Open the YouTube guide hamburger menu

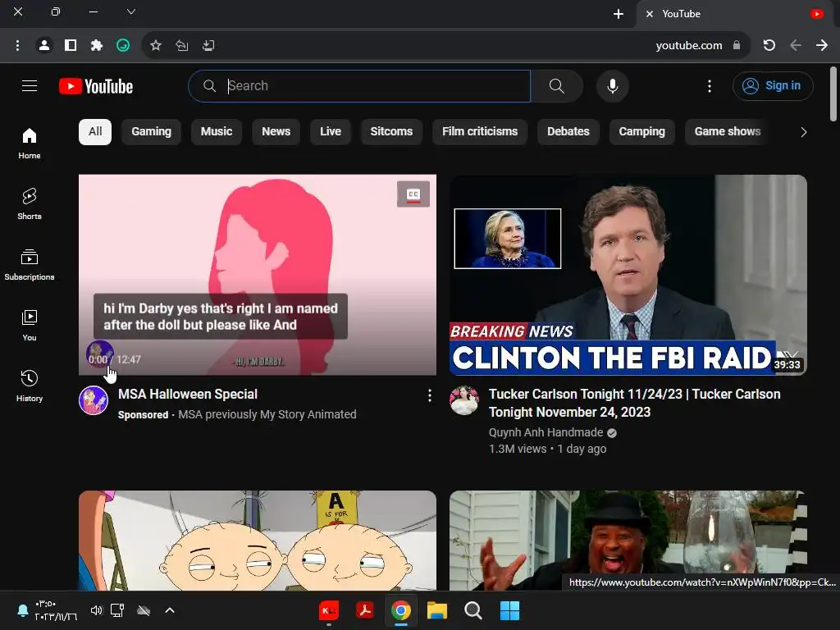click(x=30, y=85)
